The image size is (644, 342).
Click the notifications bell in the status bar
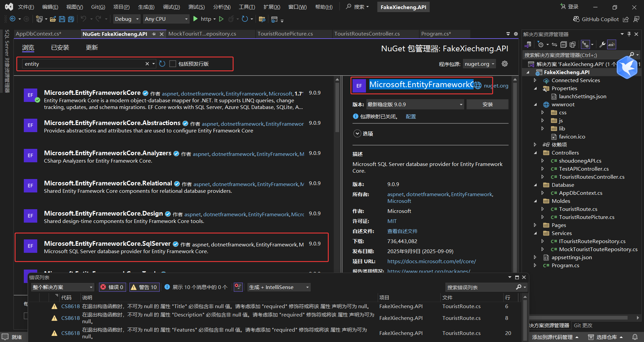[x=635, y=337]
